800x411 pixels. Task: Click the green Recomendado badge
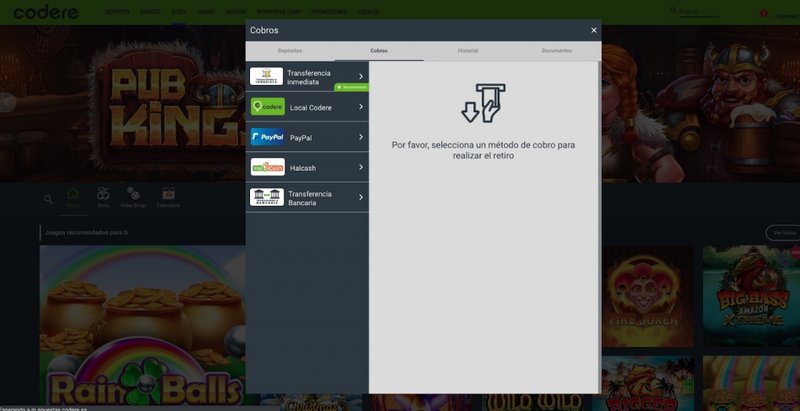(x=351, y=87)
